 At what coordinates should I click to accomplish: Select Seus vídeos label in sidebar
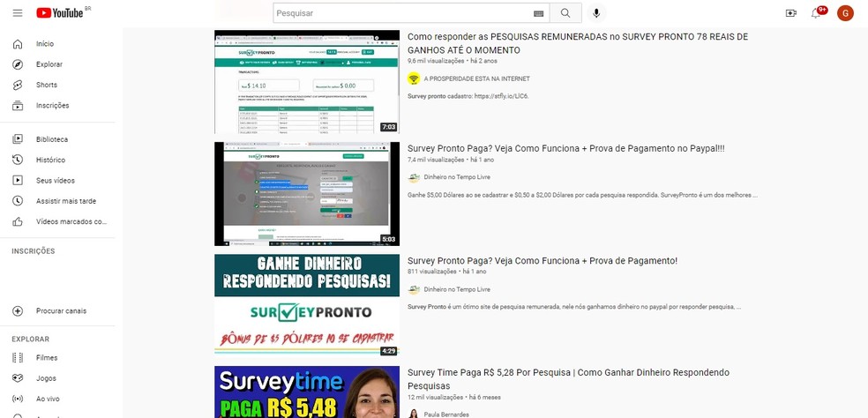tap(56, 181)
